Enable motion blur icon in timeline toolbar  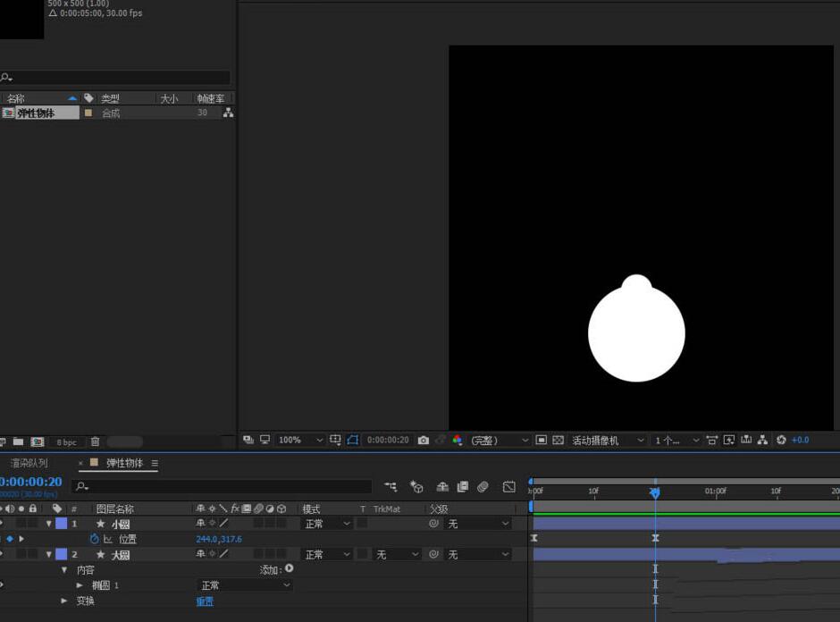point(483,487)
